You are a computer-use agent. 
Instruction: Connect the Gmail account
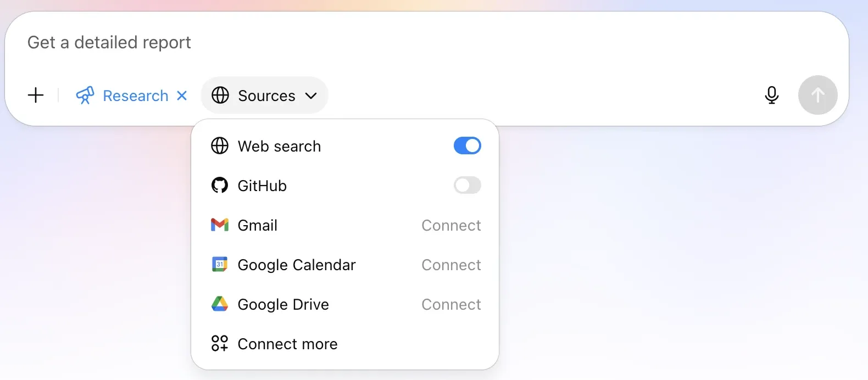coord(451,225)
